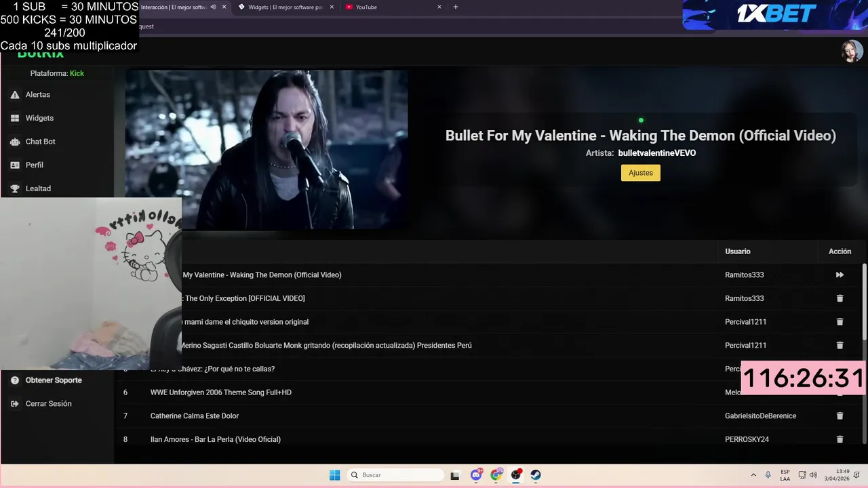Click the ESP LAA language indicator
The width and height of the screenshot is (868, 488).
(785, 475)
